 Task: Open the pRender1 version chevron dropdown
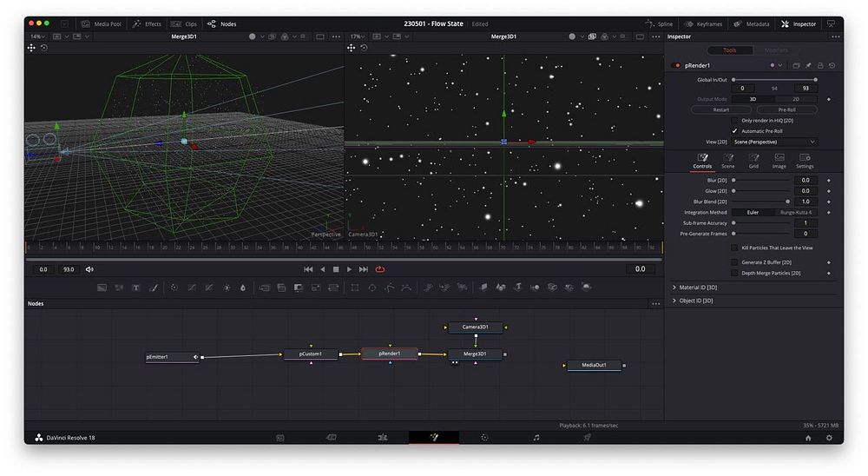pyautogui.click(x=780, y=65)
